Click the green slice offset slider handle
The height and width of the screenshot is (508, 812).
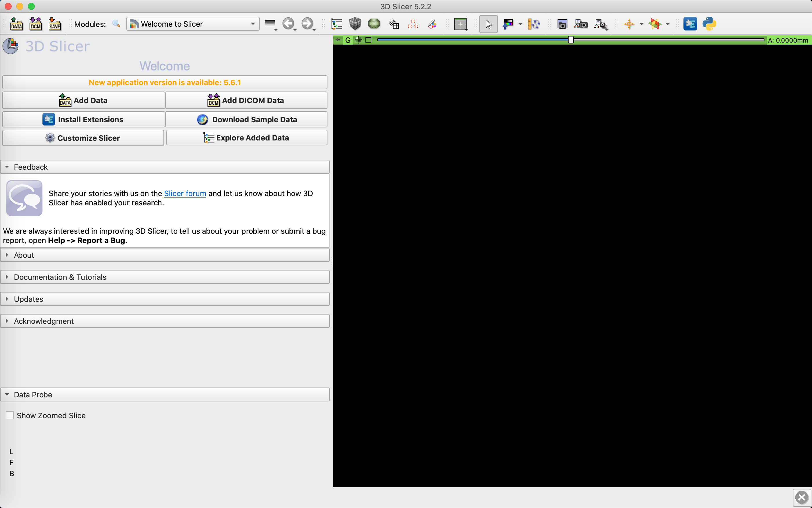coord(571,40)
